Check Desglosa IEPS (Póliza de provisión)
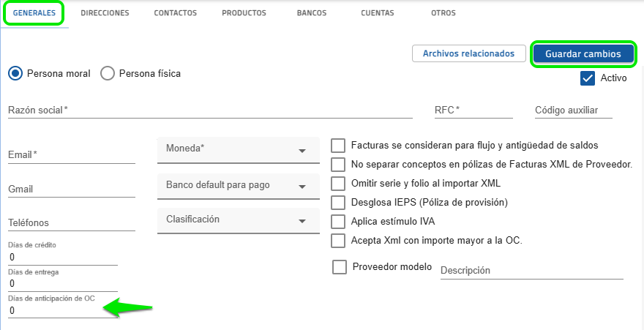 [x=338, y=202]
